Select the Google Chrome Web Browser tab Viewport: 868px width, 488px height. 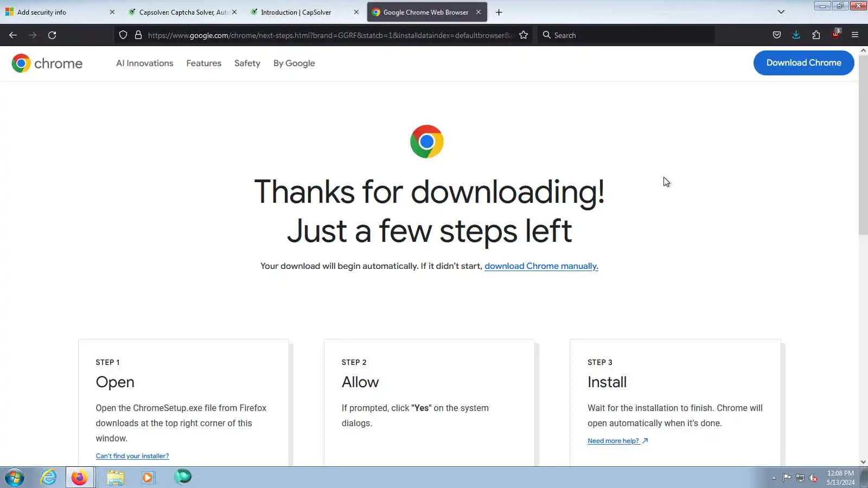tap(427, 12)
